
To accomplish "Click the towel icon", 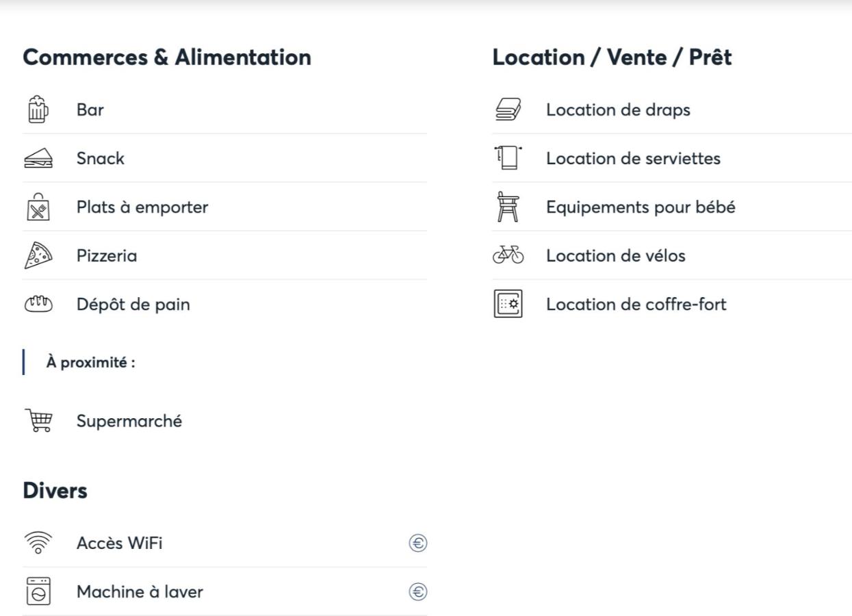I will coord(507,159).
